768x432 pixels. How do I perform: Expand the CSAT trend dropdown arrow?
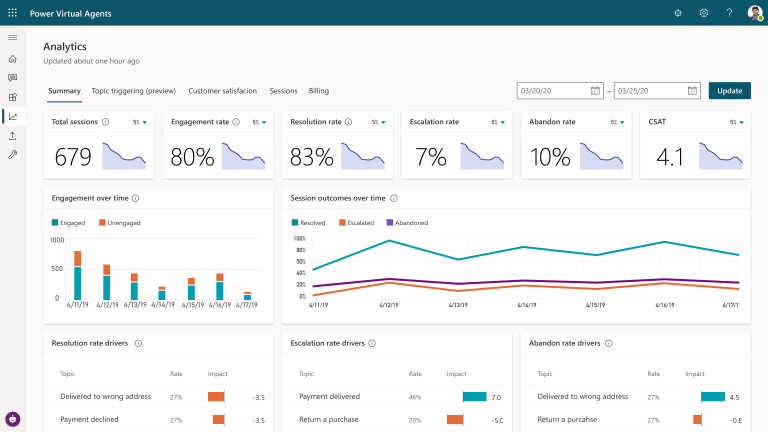[741, 122]
